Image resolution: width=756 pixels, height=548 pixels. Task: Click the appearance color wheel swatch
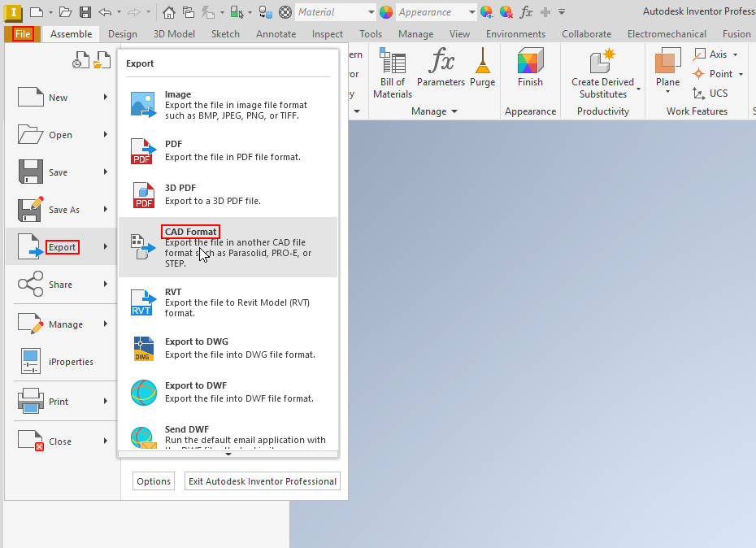[x=386, y=12]
